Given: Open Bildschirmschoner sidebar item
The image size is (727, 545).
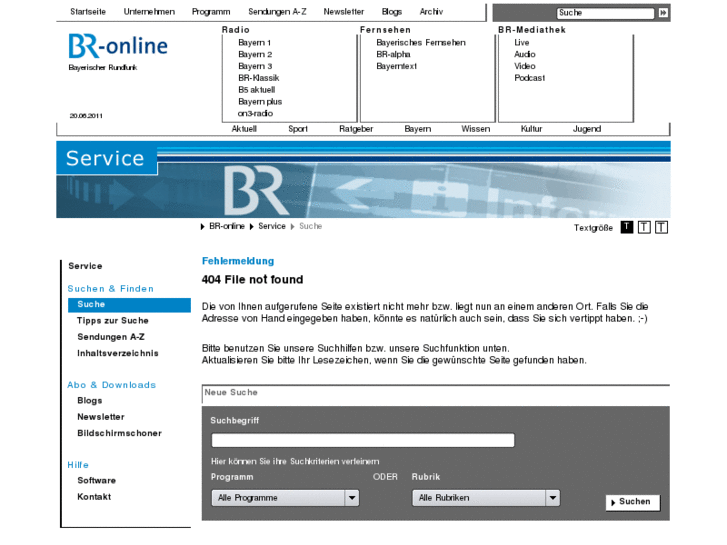Looking at the screenshot, I should click(119, 433).
